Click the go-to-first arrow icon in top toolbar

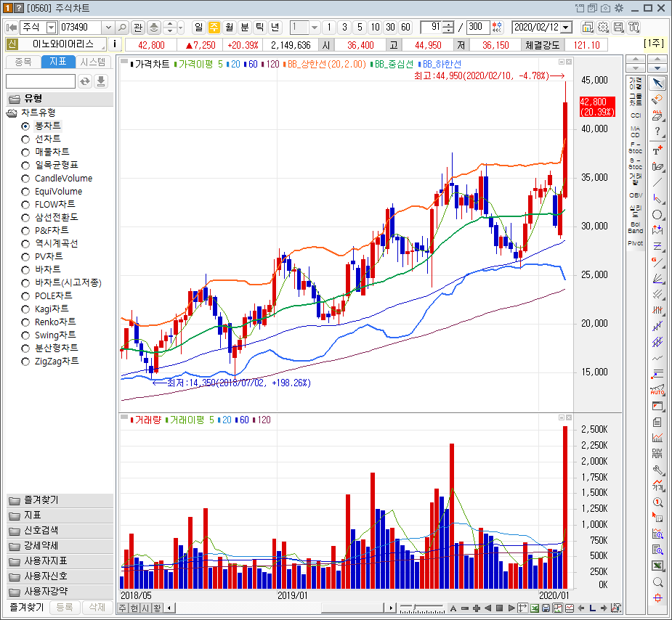(12, 28)
